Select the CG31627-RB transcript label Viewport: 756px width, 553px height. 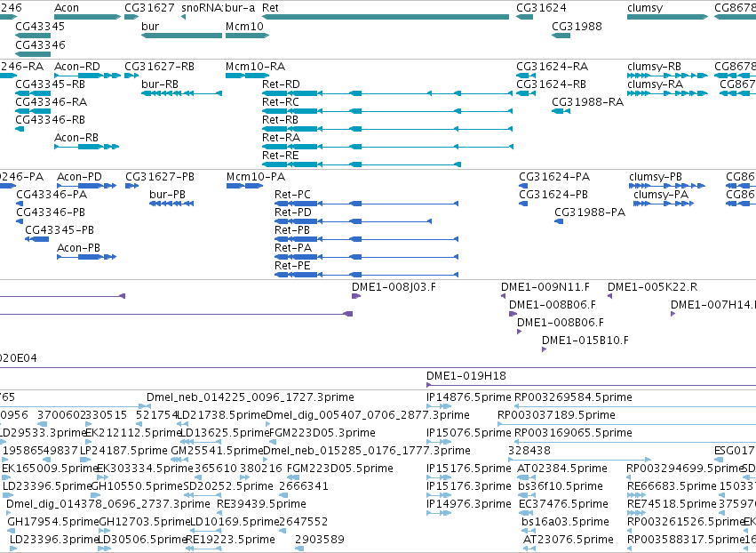(x=160, y=66)
